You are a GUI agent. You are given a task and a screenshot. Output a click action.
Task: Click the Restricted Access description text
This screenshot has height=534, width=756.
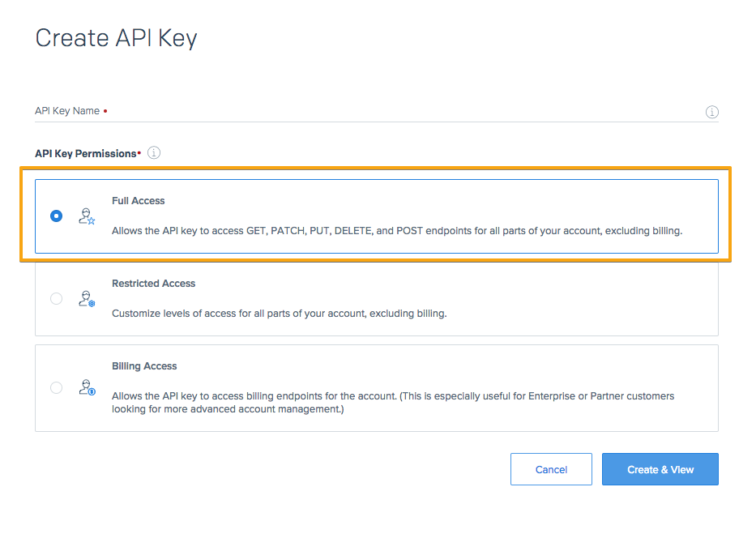[280, 313]
